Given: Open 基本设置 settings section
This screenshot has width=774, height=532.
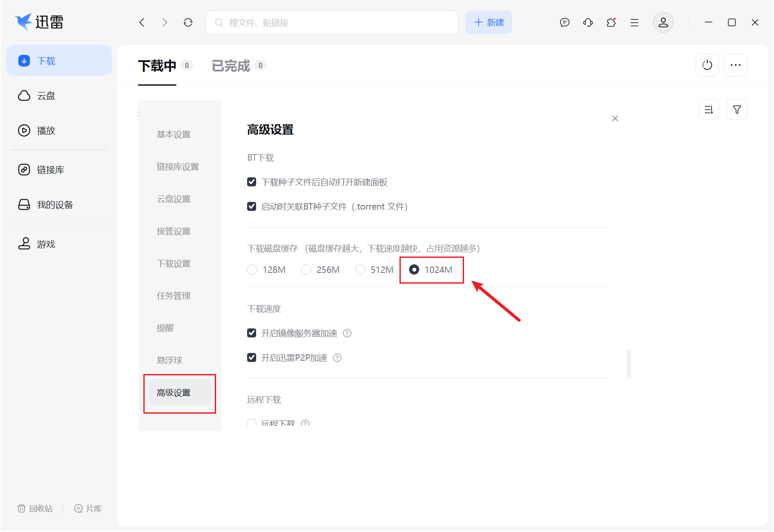Looking at the screenshot, I should 173,134.
